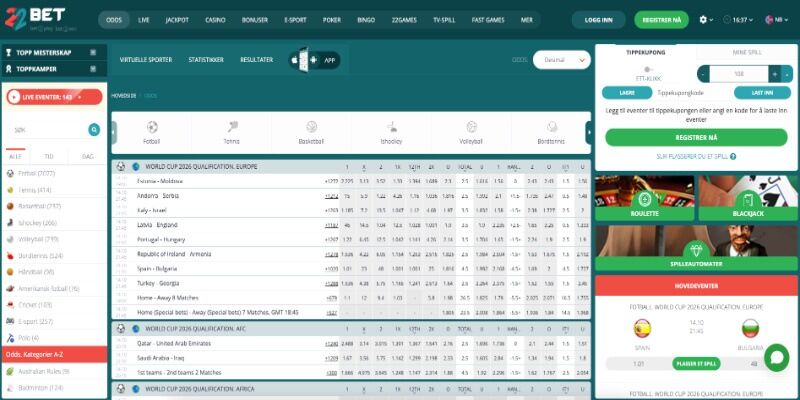Open the NB language selector
Screen dimensions: 800x400
click(x=772, y=19)
